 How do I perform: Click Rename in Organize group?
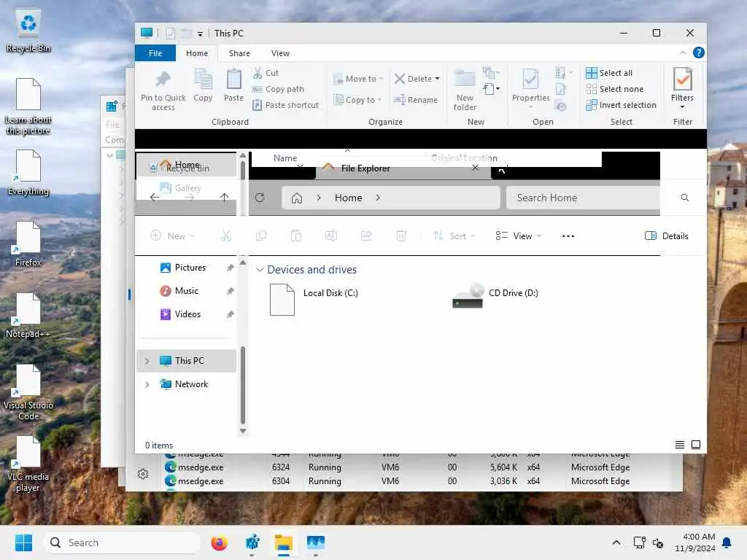(415, 100)
